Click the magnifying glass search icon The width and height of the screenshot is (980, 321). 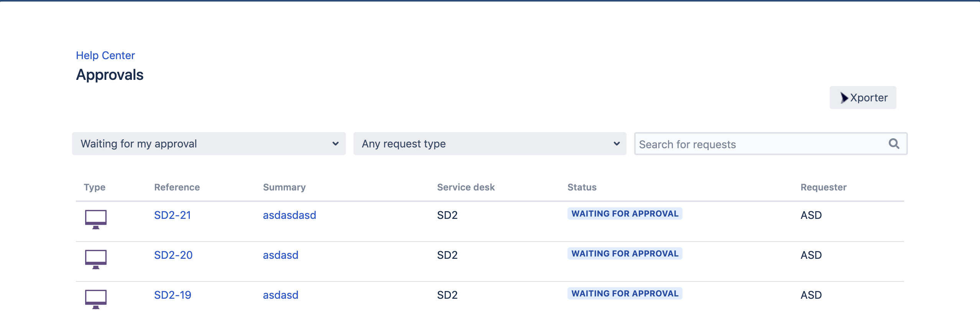[894, 144]
